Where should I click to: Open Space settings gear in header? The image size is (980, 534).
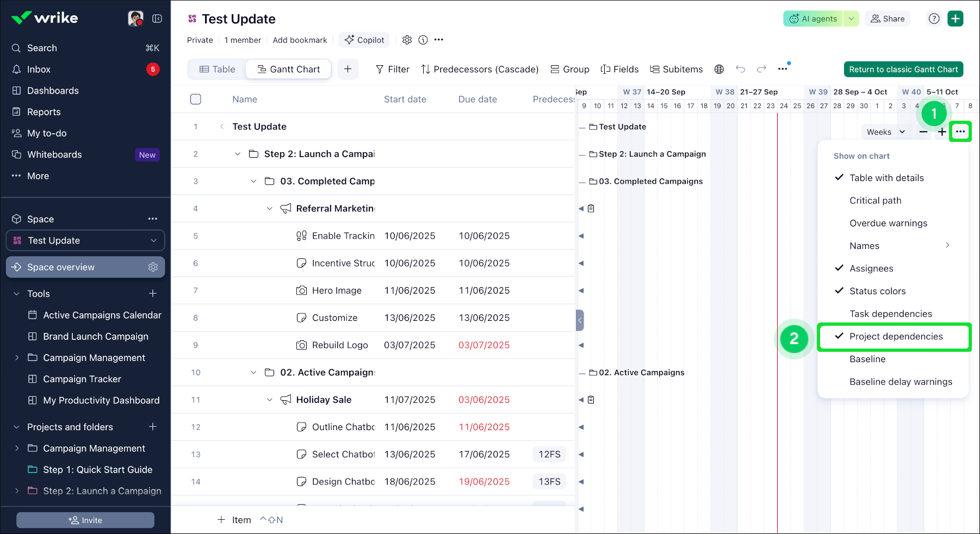click(x=407, y=40)
